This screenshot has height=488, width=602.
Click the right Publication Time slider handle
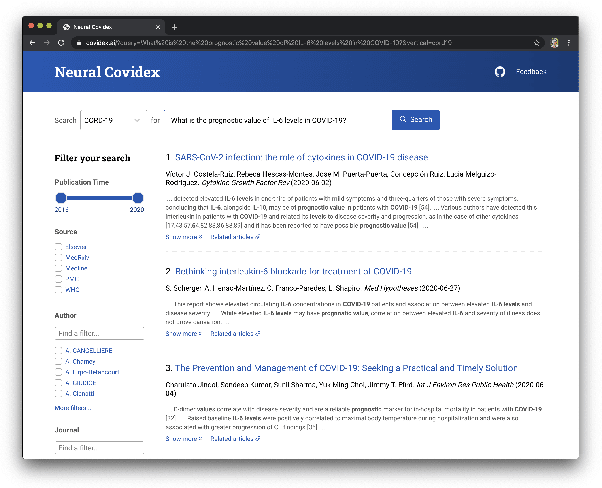(138, 198)
